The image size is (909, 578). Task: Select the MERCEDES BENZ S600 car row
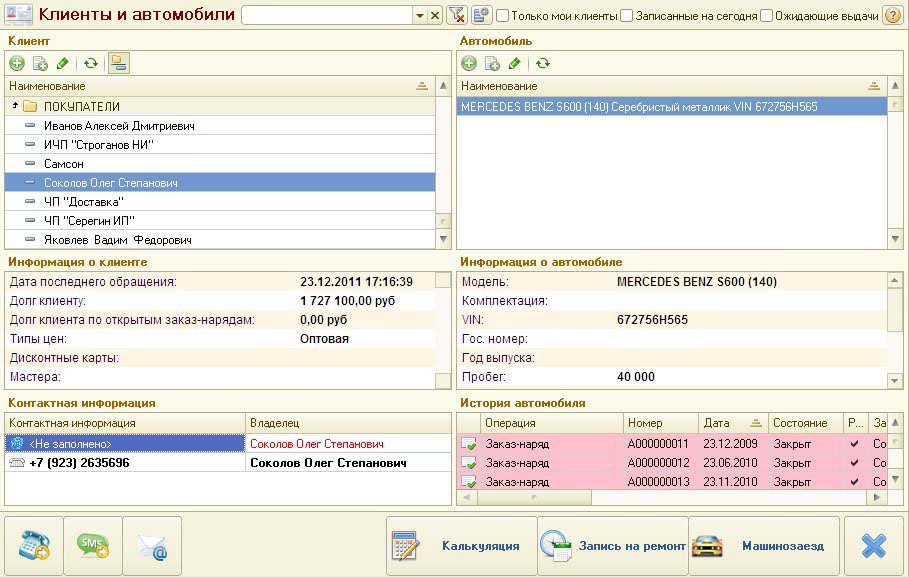671,107
